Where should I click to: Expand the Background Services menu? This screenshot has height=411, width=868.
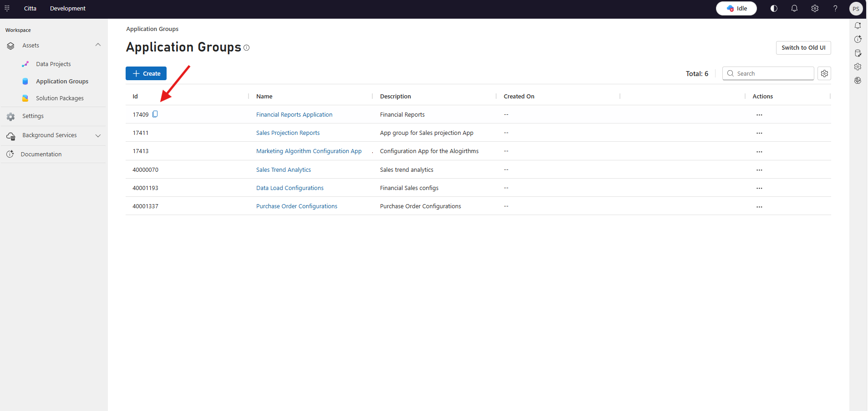(x=98, y=135)
